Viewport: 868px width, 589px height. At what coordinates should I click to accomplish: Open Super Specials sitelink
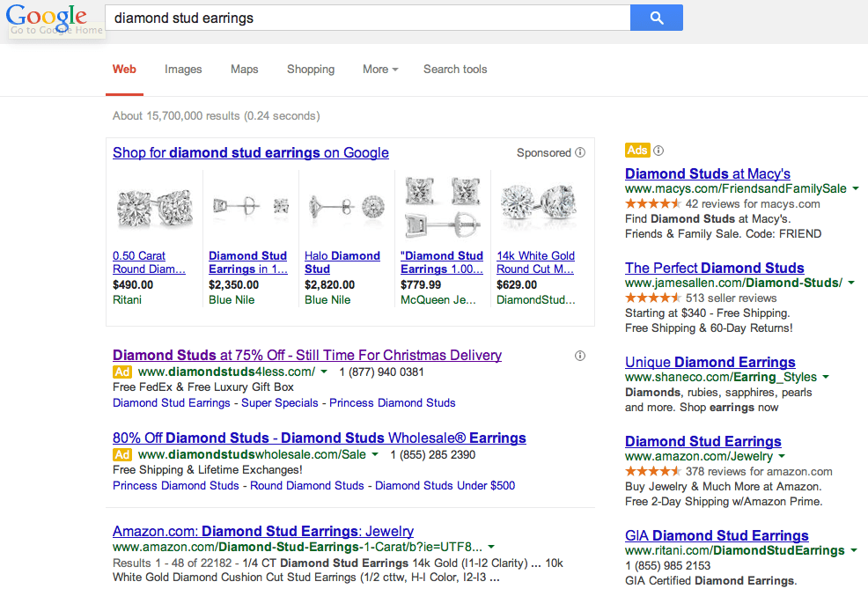(280, 403)
